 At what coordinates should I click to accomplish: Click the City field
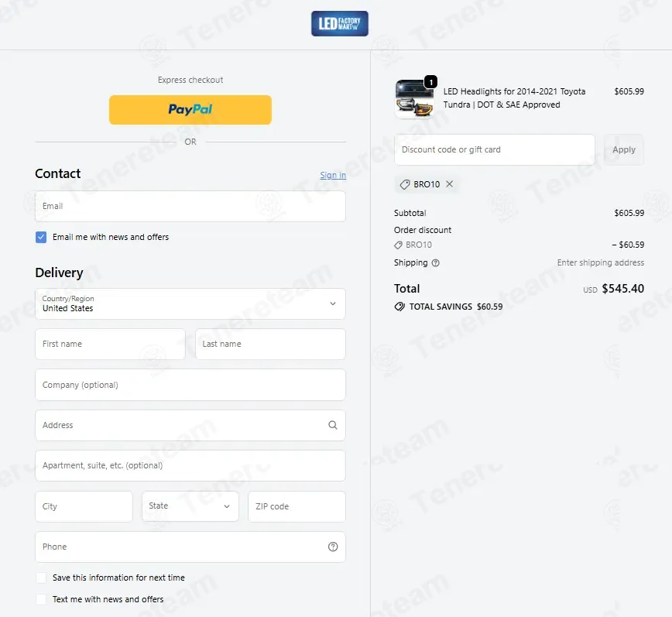(84, 506)
